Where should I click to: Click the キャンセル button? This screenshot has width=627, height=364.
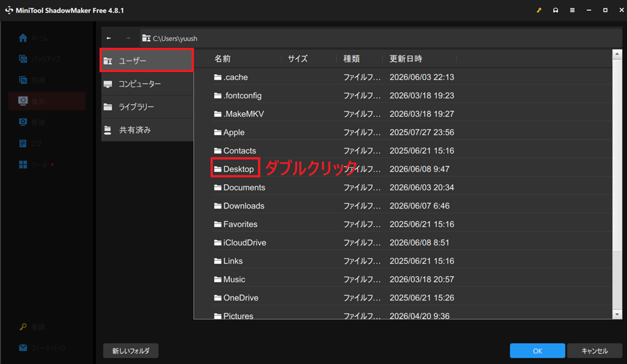pos(594,351)
